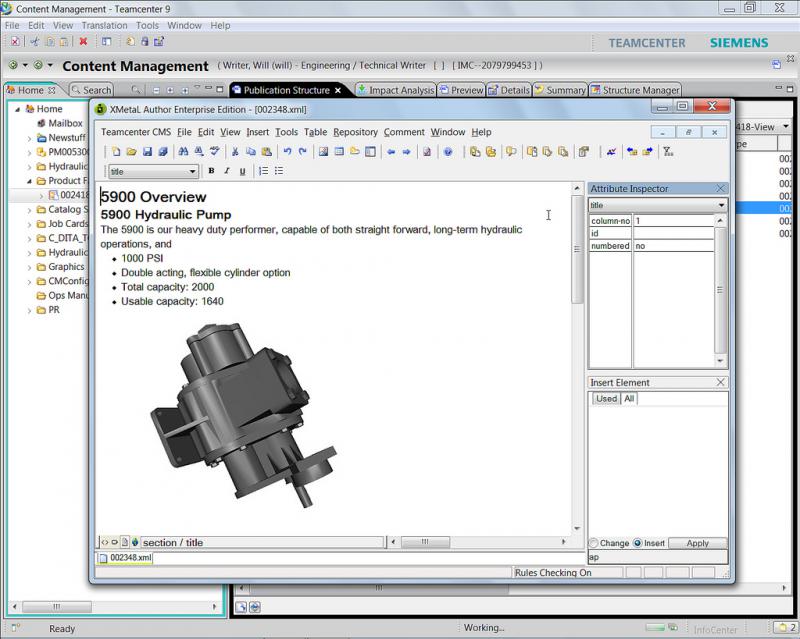Switch to the Structure Manager tab
The image size is (800, 639).
pyautogui.click(x=635, y=90)
